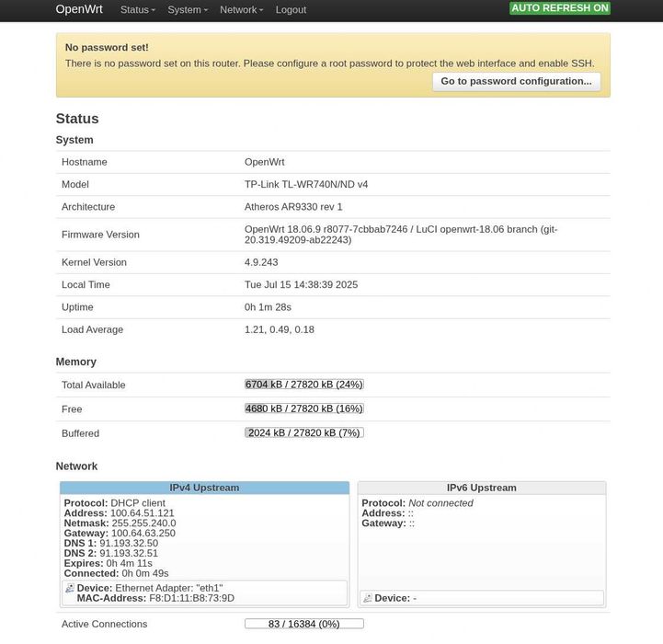The height and width of the screenshot is (644, 663).
Task: Click the OpenWrt brand link
Action: point(79,9)
